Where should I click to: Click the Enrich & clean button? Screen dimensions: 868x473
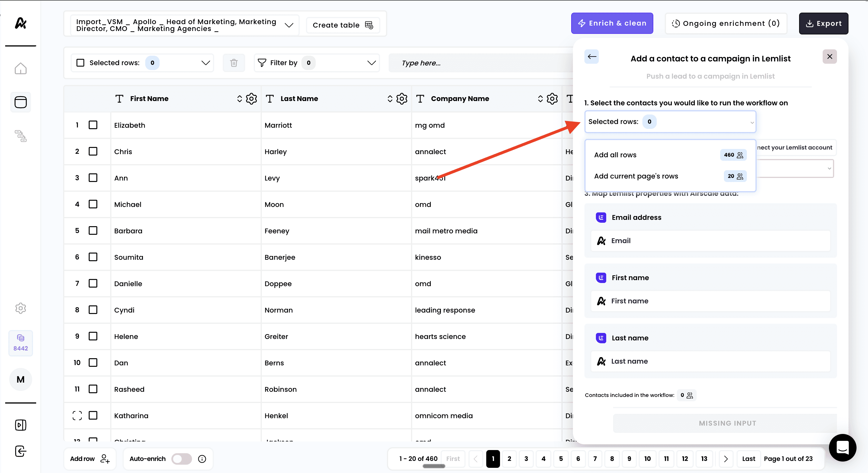(x=612, y=23)
